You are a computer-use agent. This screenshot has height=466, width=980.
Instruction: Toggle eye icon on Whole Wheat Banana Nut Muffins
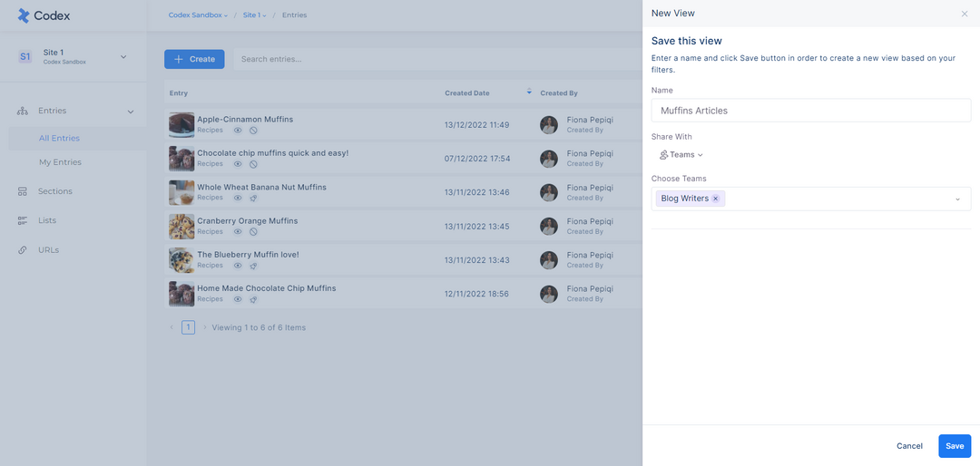pyautogui.click(x=238, y=198)
